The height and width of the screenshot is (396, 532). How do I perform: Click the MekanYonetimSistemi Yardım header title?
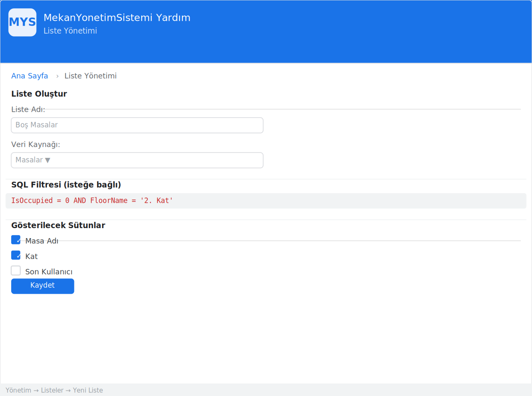coord(117,17)
